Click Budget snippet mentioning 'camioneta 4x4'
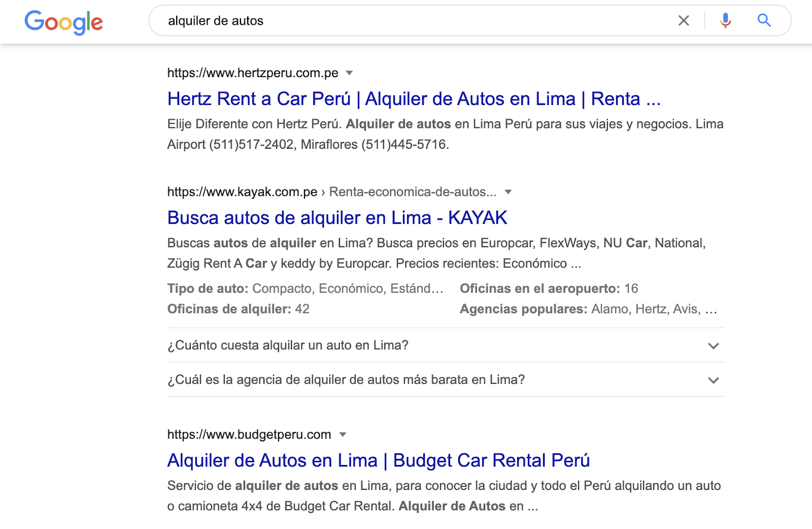This screenshot has height=529, width=812. point(444,495)
